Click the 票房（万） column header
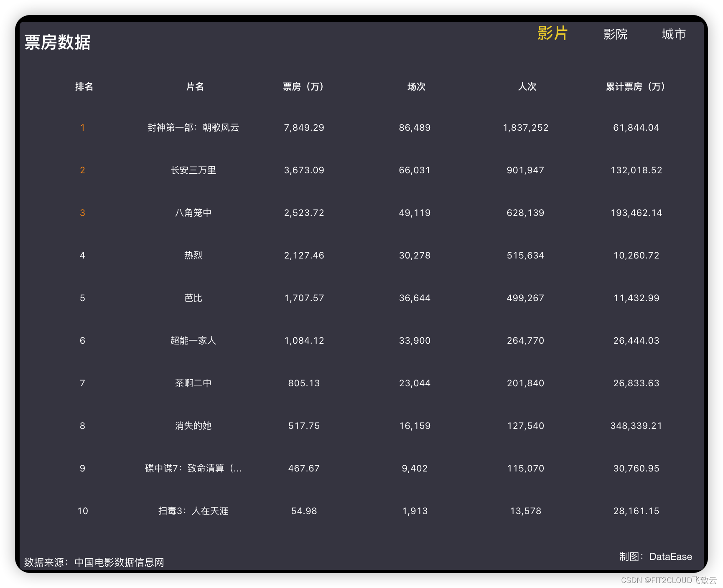The width and height of the screenshot is (723, 588). click(304, 86)
